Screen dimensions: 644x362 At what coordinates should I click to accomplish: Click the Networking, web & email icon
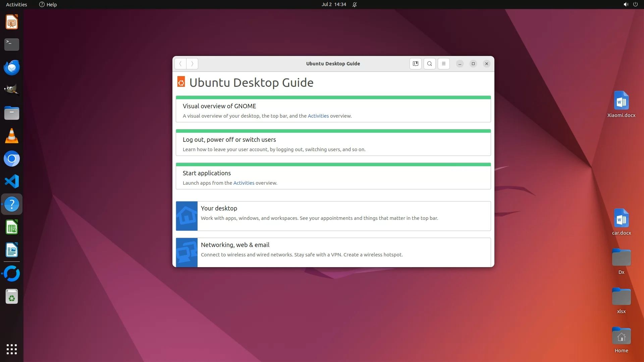[x=186, y=252]
